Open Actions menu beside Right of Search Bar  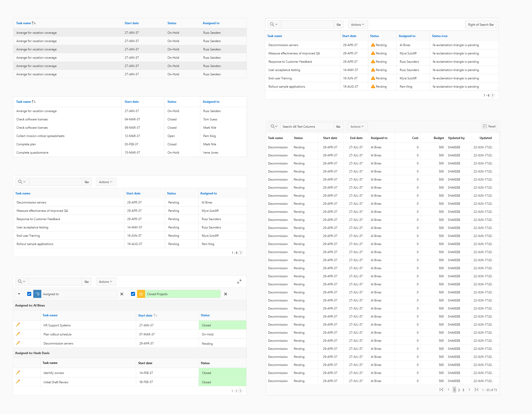pos(358,24)
